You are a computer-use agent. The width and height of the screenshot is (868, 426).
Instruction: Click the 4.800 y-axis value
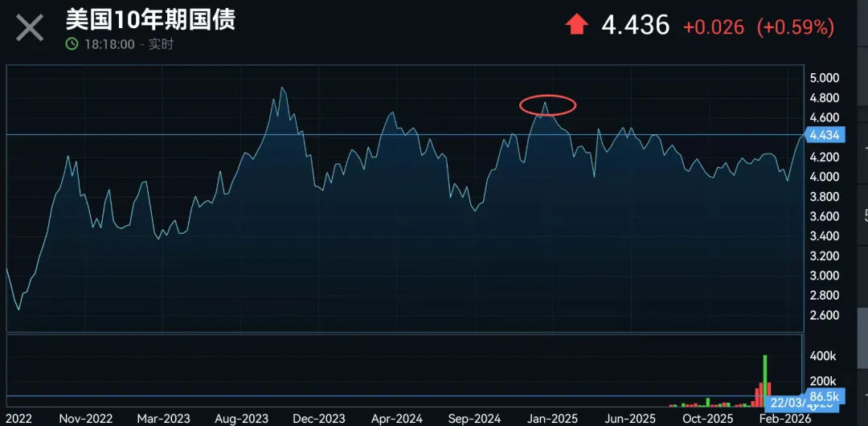coord(825,98)
